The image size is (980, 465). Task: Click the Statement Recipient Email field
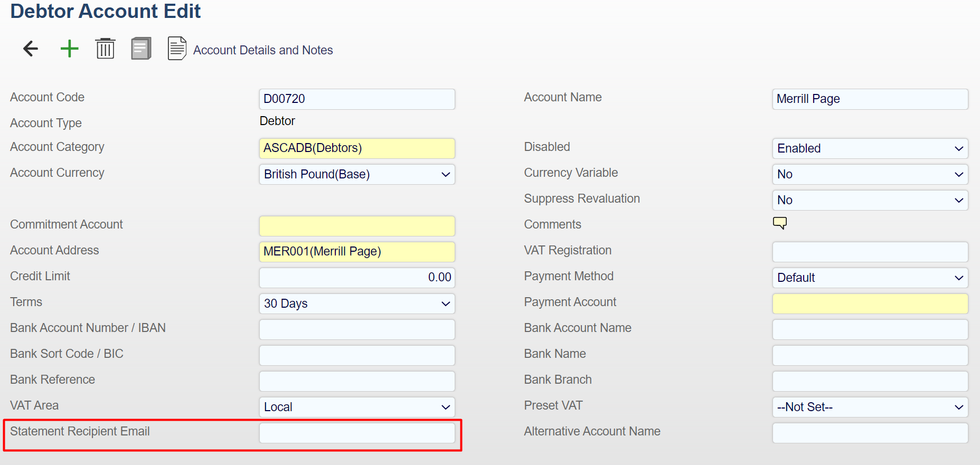[357, 433]
